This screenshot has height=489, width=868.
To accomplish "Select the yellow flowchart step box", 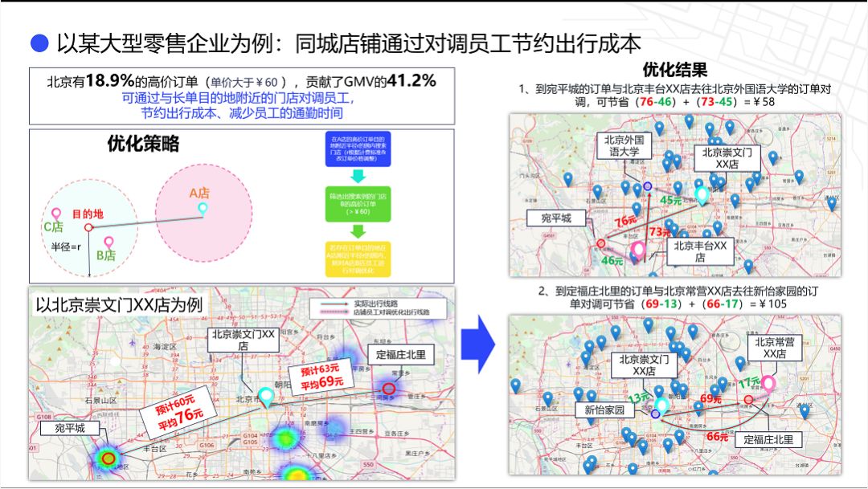I will click(357, 258).
